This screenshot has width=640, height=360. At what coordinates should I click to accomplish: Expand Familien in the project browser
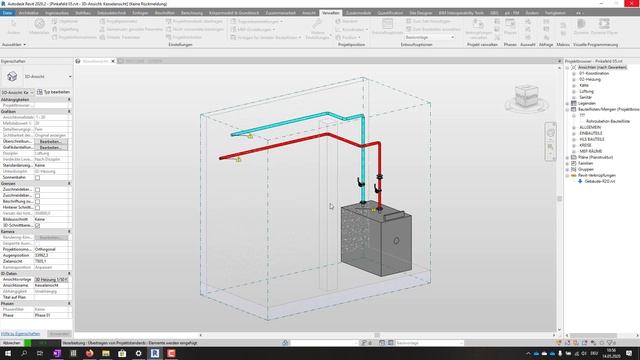(x=567, y=163)
